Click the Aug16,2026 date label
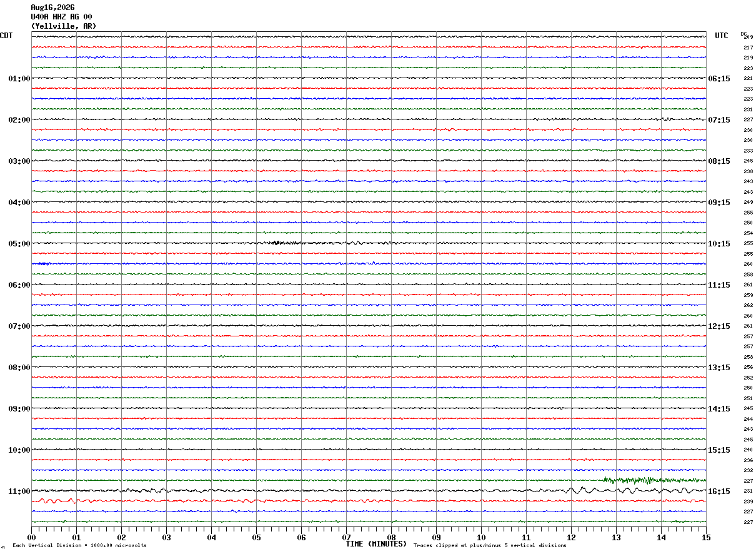The image size is (756, 554). click(52, 8)
